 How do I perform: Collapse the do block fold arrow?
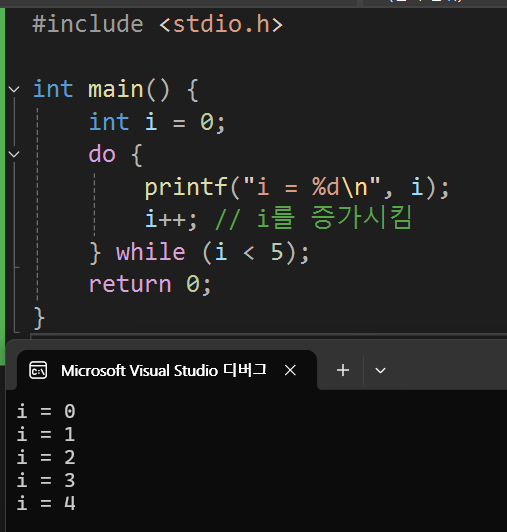click(x=14, y=154)
